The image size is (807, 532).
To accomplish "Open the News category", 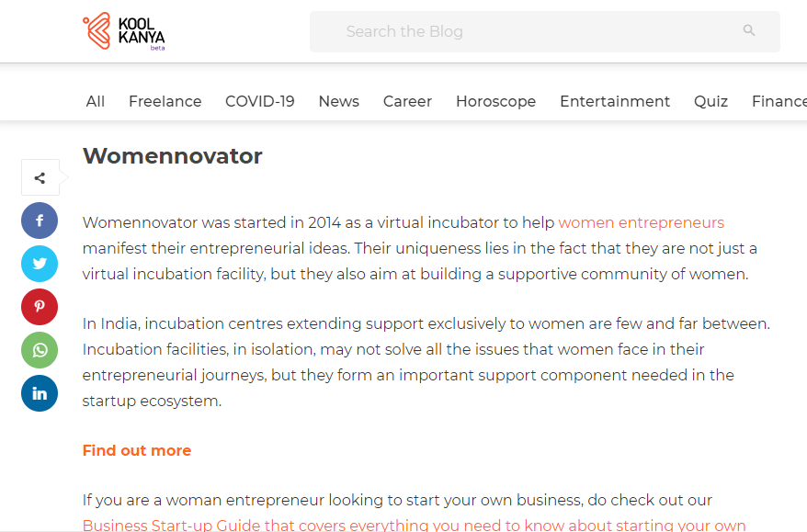I will [x=339, y=102].
